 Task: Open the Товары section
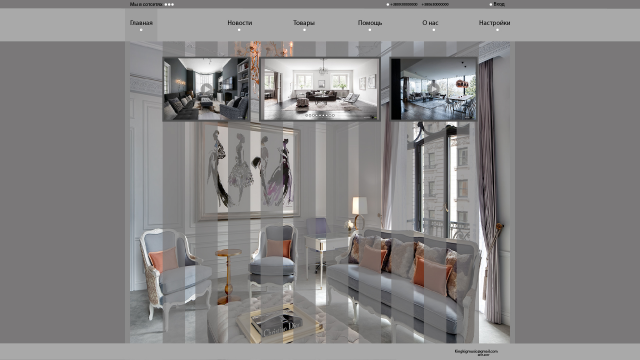tap(304, 23)
